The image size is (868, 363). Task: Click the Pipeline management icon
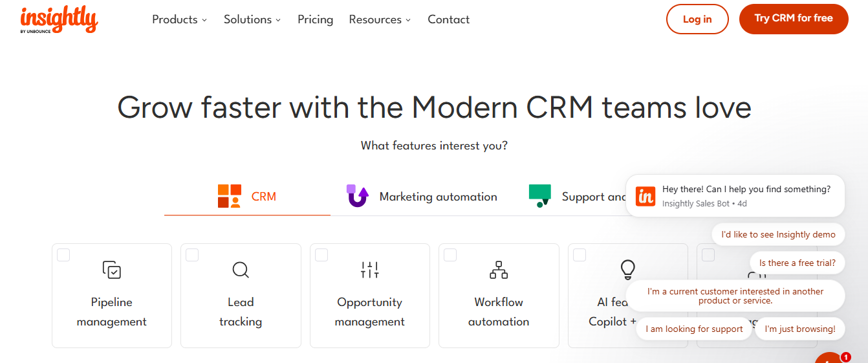[x=112, y=270]
